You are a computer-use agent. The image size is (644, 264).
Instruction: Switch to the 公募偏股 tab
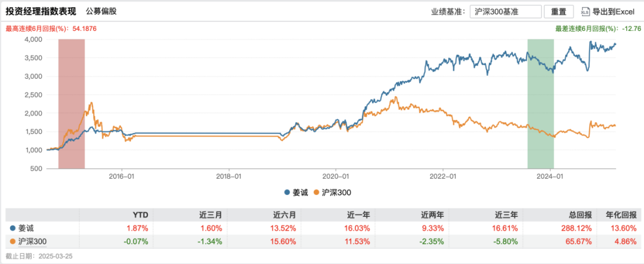click(x=102, y=11)
